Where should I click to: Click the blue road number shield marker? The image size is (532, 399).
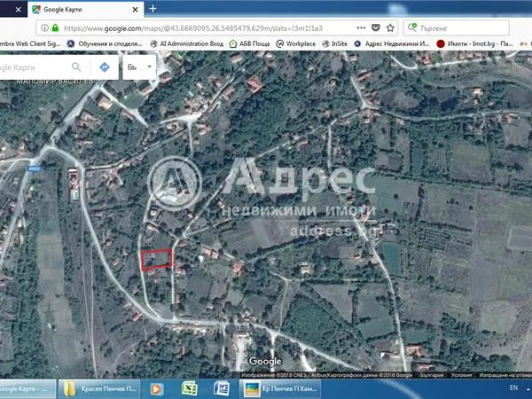pos(35,168)
